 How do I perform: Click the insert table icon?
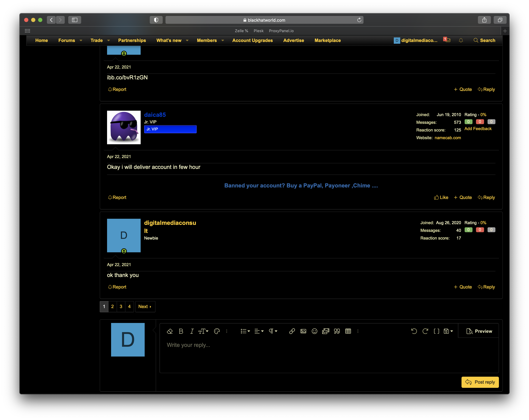tap(348, 331)
